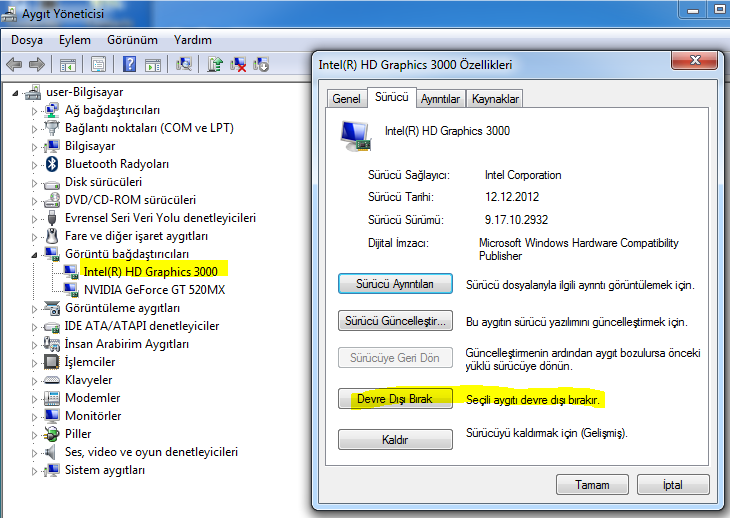Scan for hardware changes toolbar icon
This screenshot has height=518, width=730.
coord(184,64)
